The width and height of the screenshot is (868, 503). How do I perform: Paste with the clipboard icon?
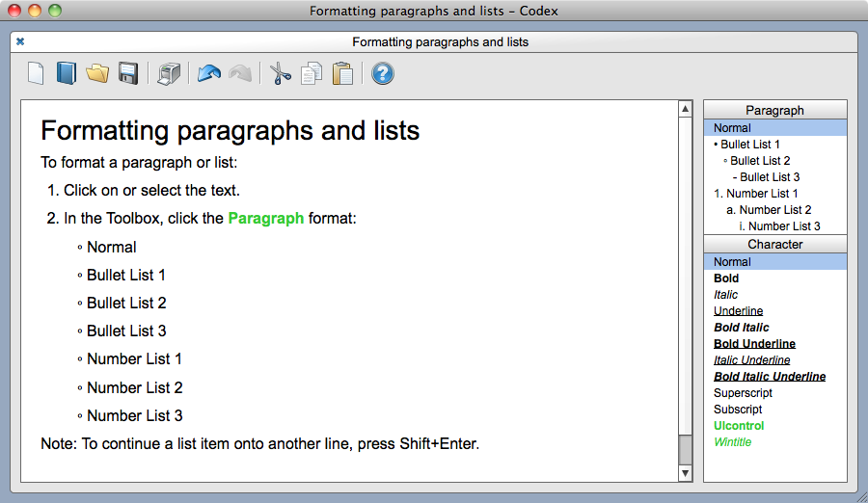tap(341, 73)
